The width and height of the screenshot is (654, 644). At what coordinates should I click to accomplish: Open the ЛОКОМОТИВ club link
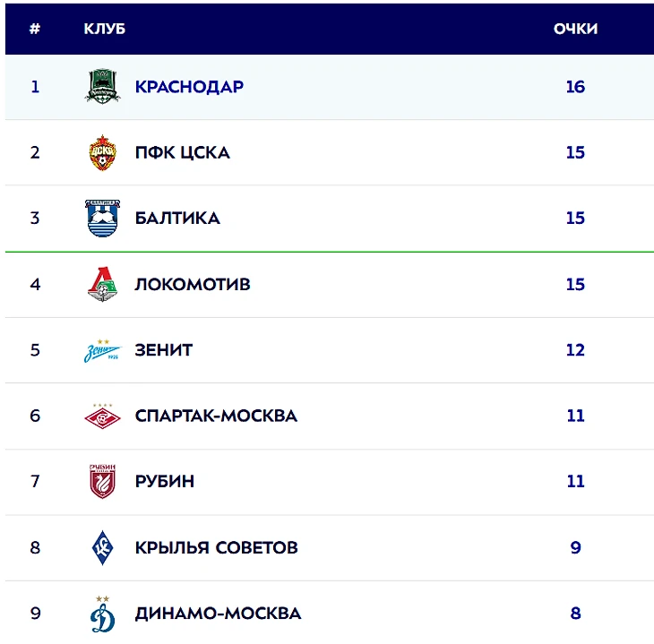[x=193, y=285]
